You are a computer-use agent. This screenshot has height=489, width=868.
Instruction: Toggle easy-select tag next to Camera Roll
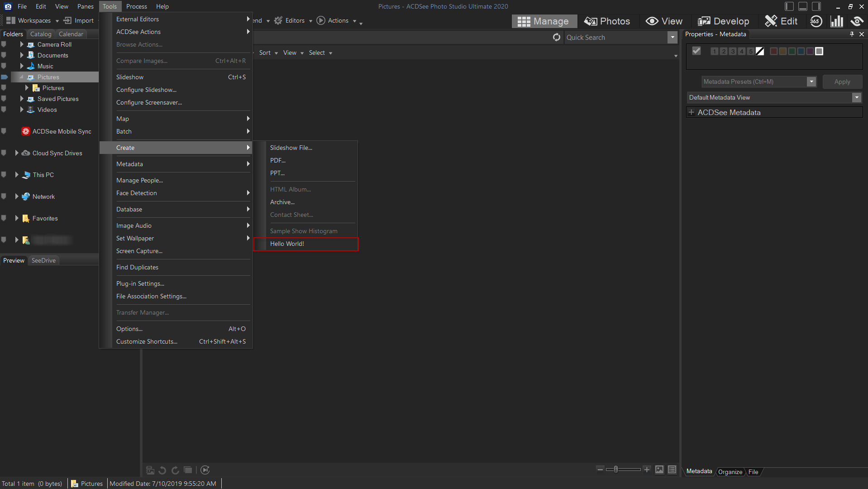coord(4,44)
